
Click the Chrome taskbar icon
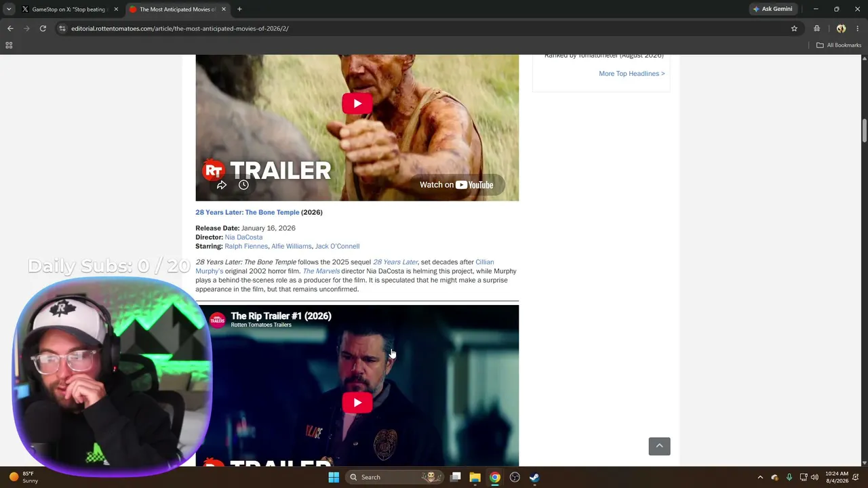click(495, 477)
